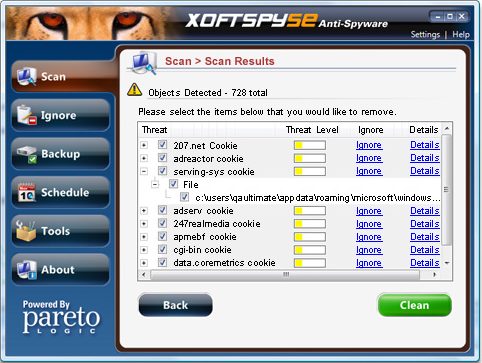Uncheck the 207.net Cookie checkbox

(x=162, y=145)
